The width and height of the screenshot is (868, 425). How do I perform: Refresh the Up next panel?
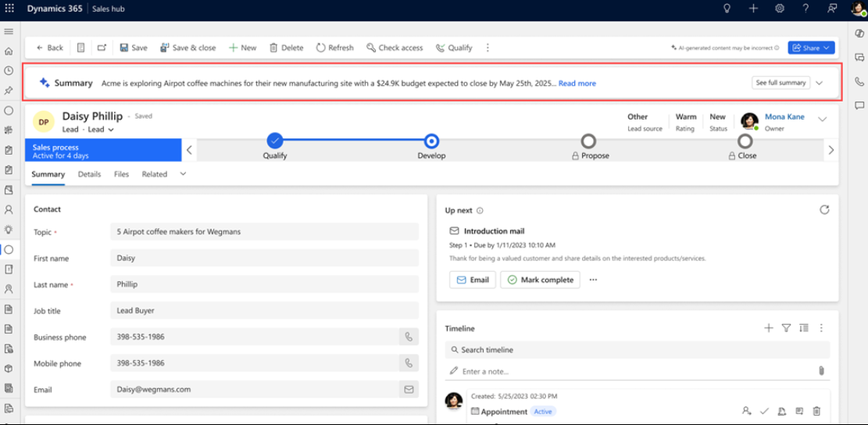tap(823, 210)
